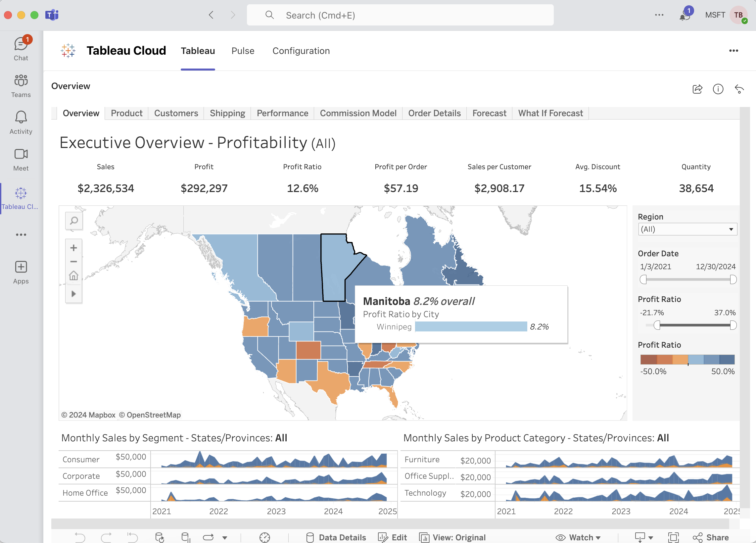
Task: Click the reply arrow icon near Overview
Action: [x=739, y=89]
